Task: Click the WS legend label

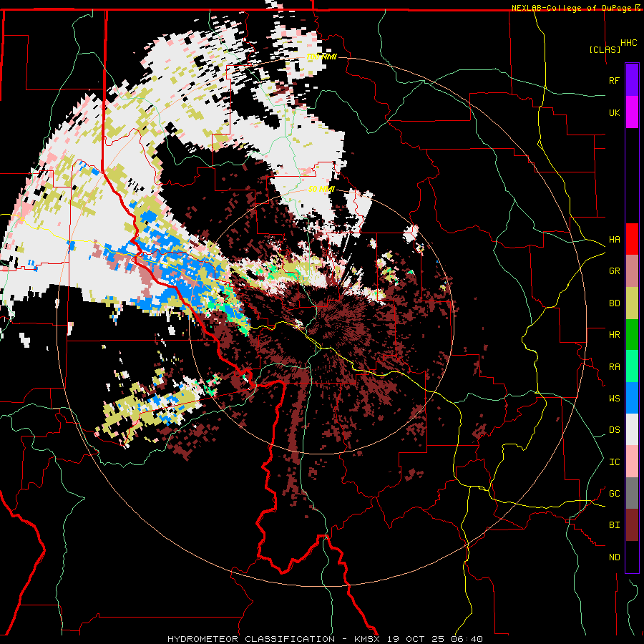Action: click(x=614, y=399)
